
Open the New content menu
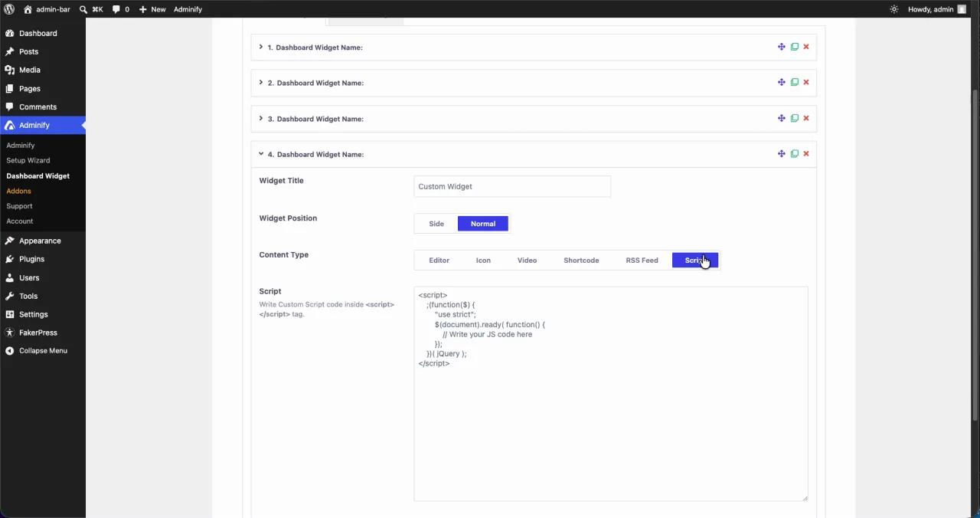pos(152,9)
